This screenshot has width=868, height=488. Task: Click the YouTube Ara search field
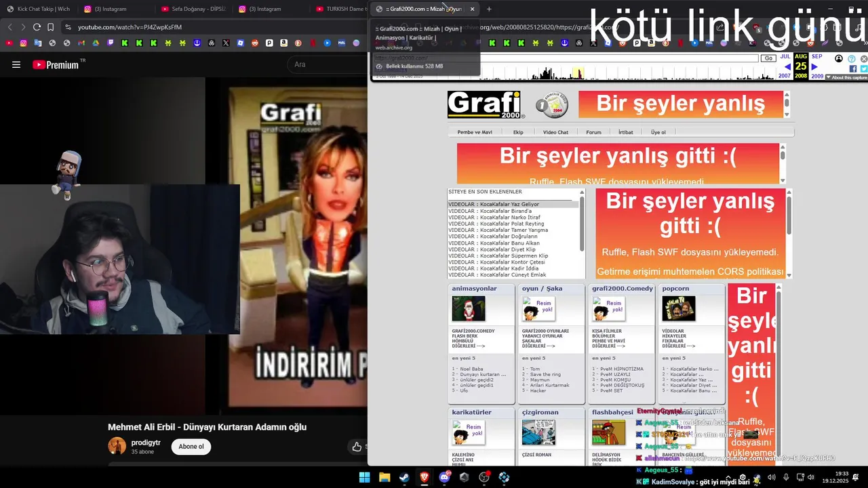coord(329,64)
